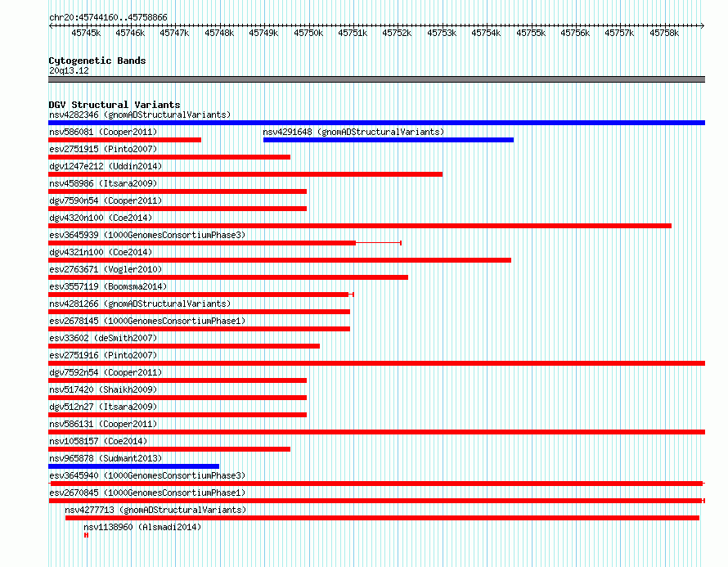Open nsv458986 (Itsara2009) variant
The height and width of the screenshot is (567, 728).
click(103, 183)
